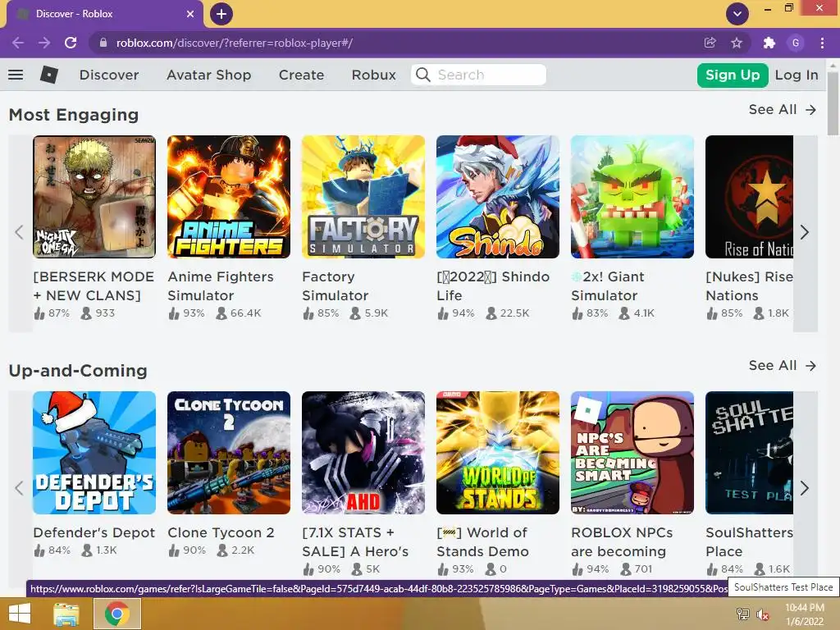Open the tab search dropdown
The width and height of the screenshot is (840, 630).
click(x=737, y=14)
